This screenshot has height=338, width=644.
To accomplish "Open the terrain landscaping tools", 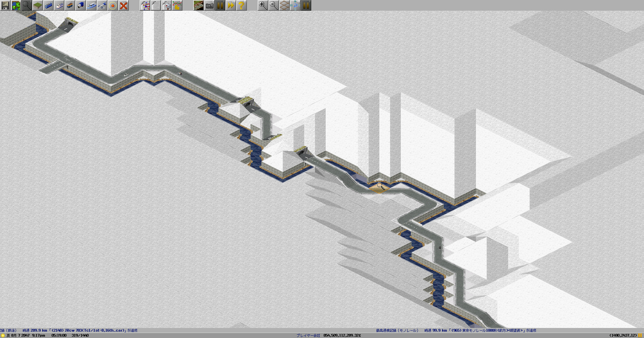I will pos(38,5).
